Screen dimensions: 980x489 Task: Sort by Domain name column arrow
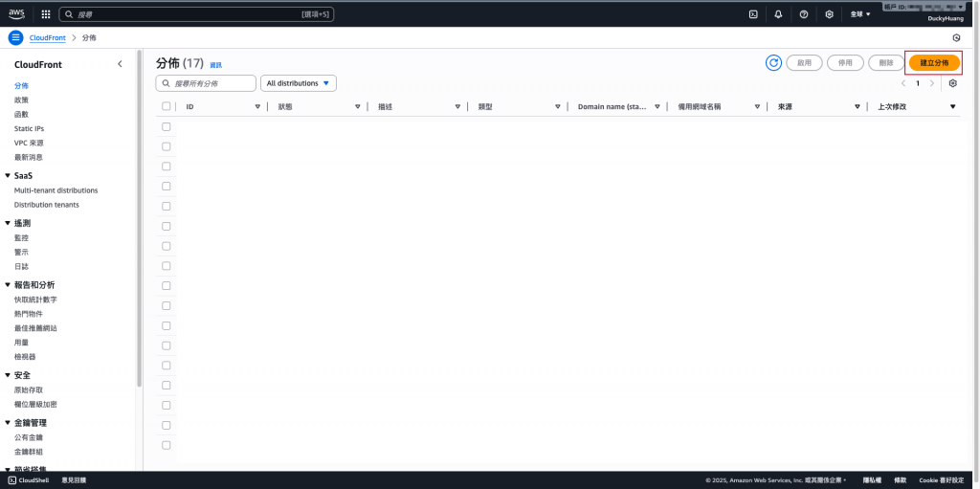tap(657, 107)
